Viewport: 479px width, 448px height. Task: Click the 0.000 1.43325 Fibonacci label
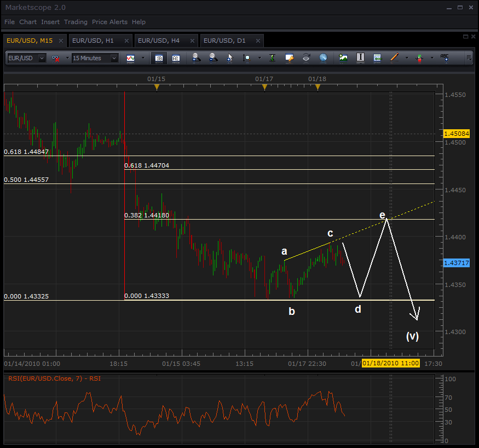[26, 296]
